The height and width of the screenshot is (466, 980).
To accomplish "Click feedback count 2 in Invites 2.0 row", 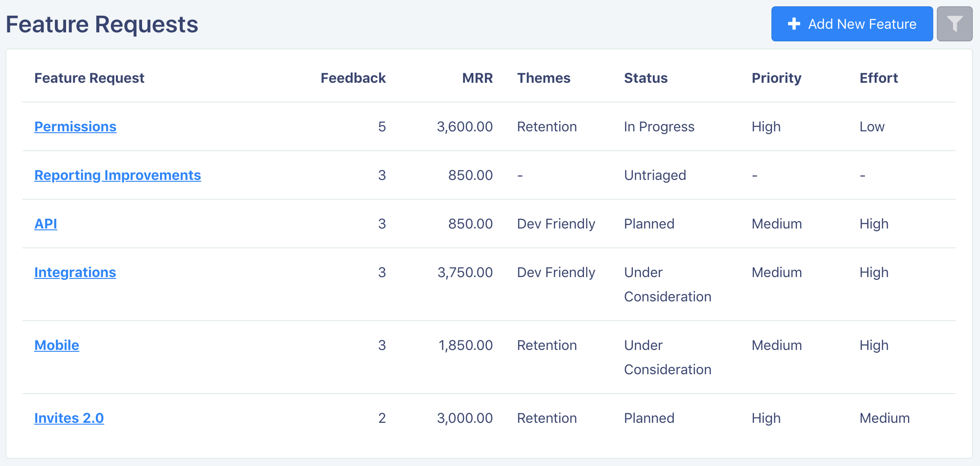I will 382,418.
